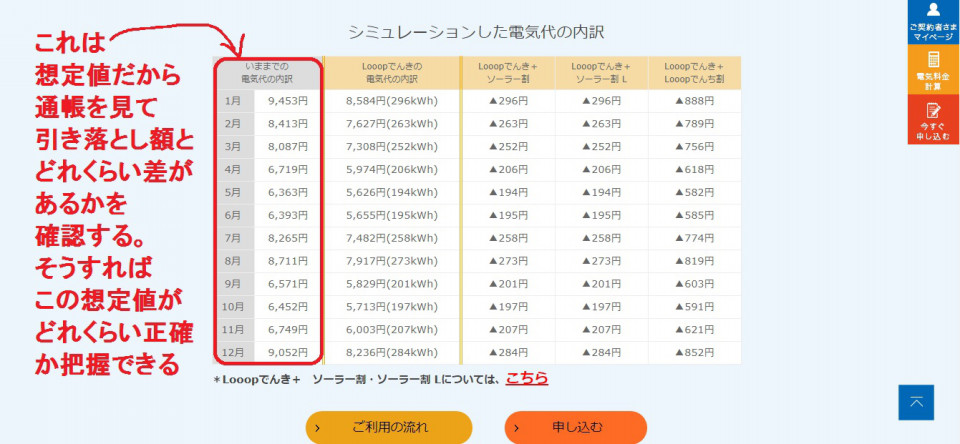Click the arrow on orange 申し込む button
Screen dimensions: 960x444
pyautogui.click(x=517, y=427)
